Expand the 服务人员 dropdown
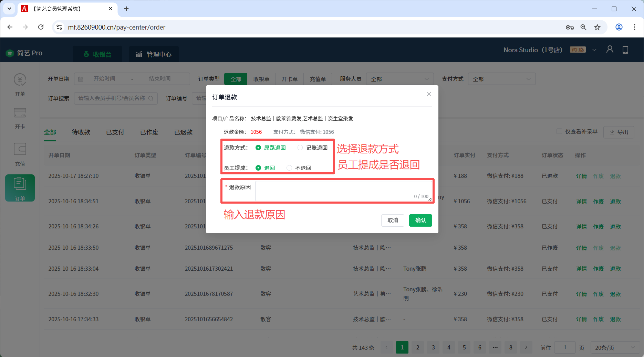The width and height of the screenshot is (644, 357). tap(399, 79)
